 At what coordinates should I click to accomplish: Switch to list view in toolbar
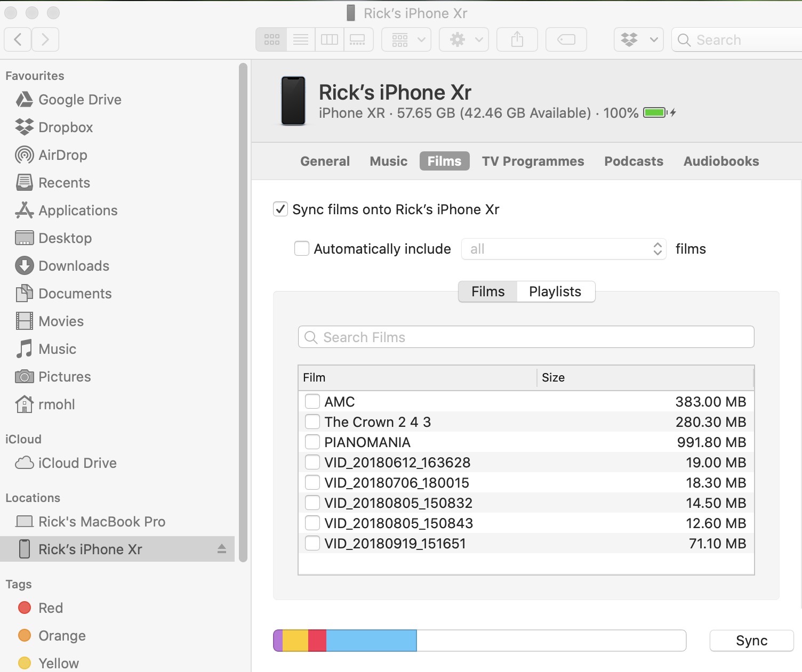click(301, 39)
